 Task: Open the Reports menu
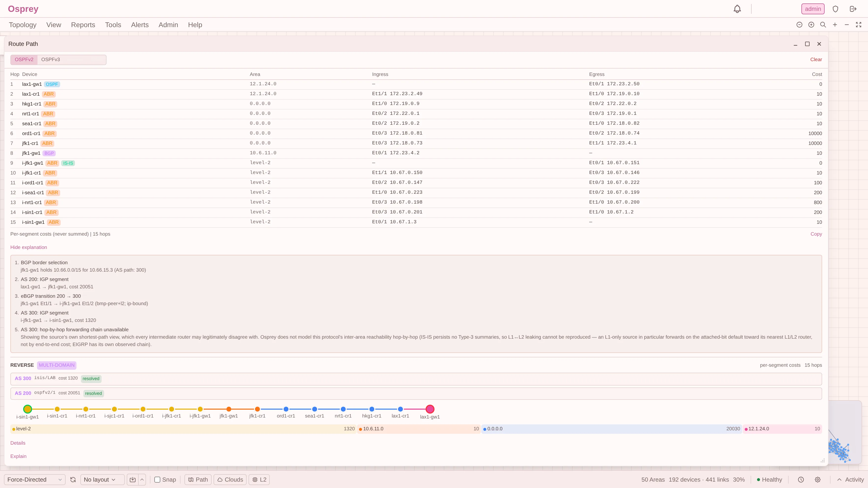(x=83, y=25)
